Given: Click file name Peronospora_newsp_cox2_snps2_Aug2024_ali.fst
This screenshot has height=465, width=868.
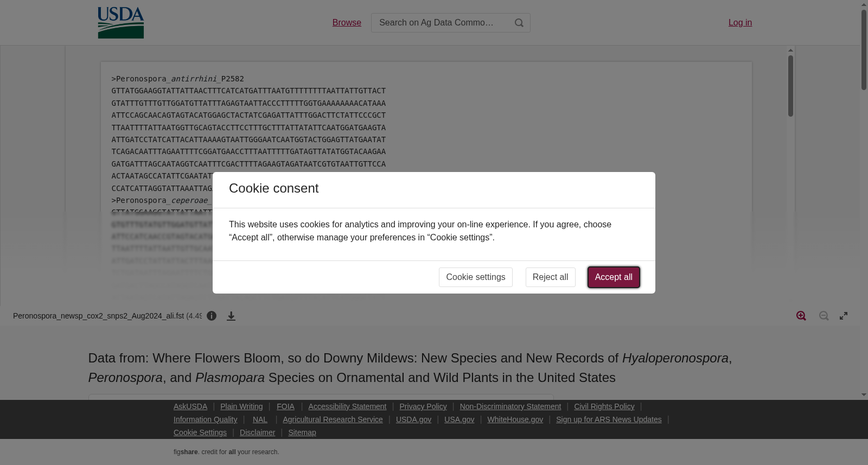Looking at the screenshot, I should [x=98, y=316].
